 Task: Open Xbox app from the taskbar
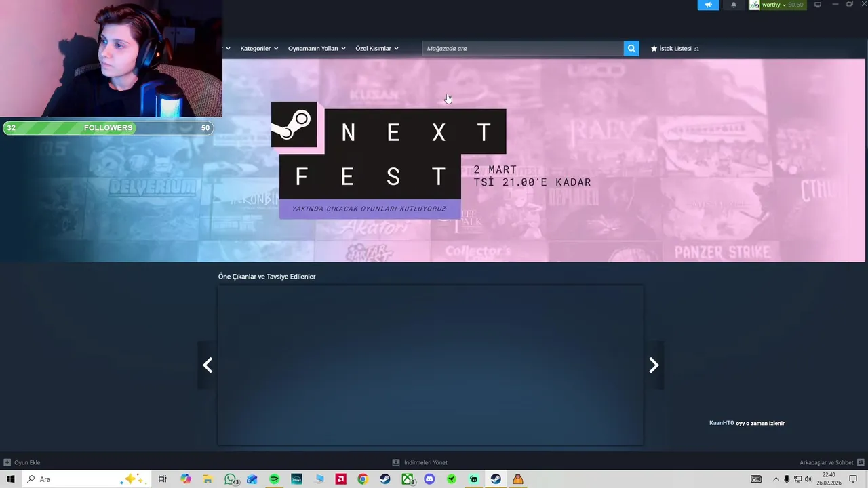pyautogui.click(x=408, y=479)
